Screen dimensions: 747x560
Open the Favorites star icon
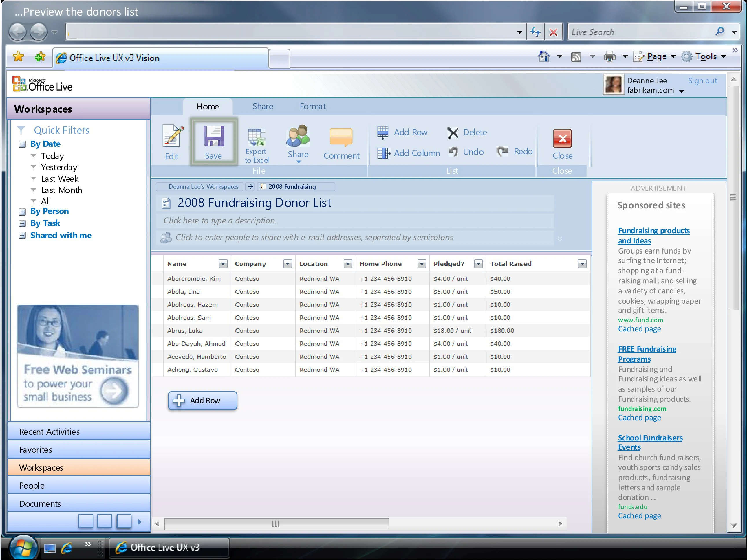(x=18, y=56)
